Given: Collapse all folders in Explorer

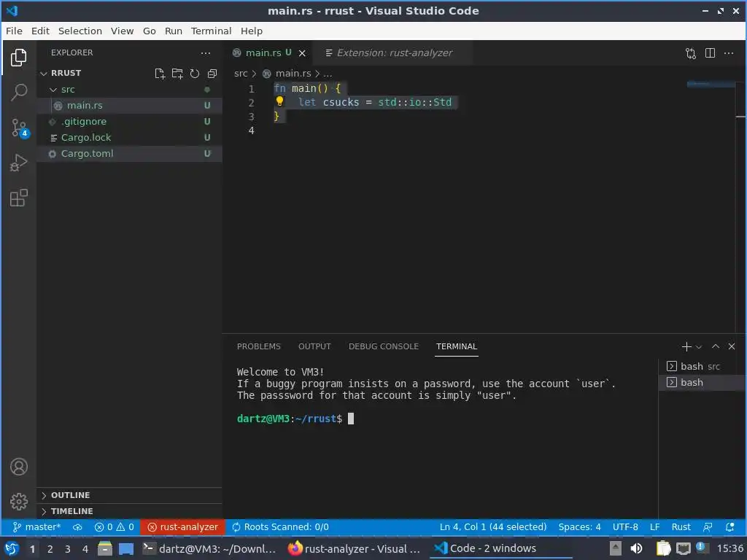Looking at the screenshot, I should (212, 74).
